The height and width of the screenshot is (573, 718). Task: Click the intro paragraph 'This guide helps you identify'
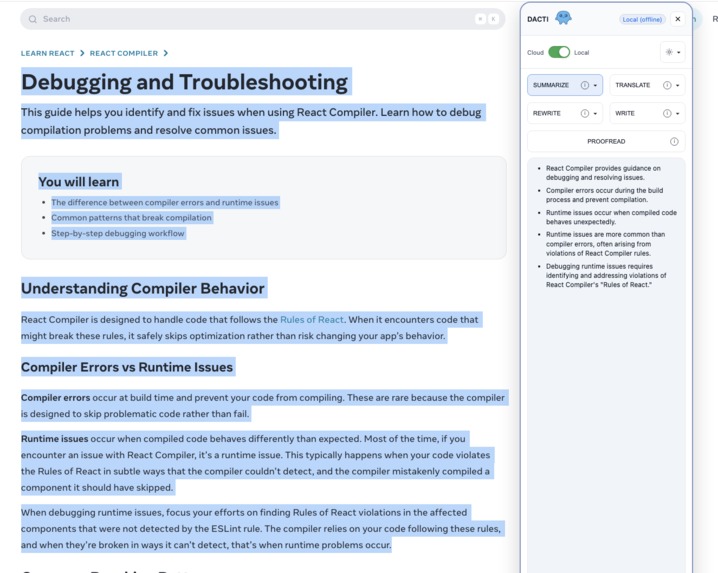(x=251, y=121)
